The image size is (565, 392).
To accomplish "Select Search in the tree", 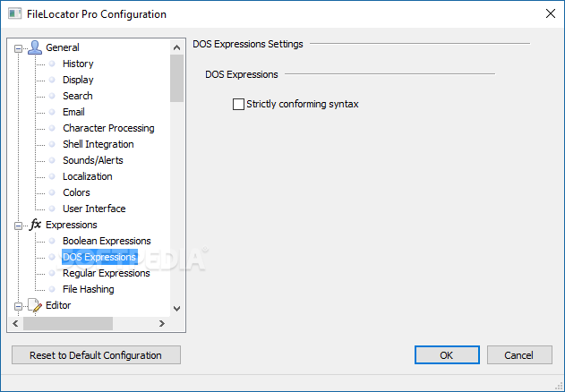I will (78, 96).
